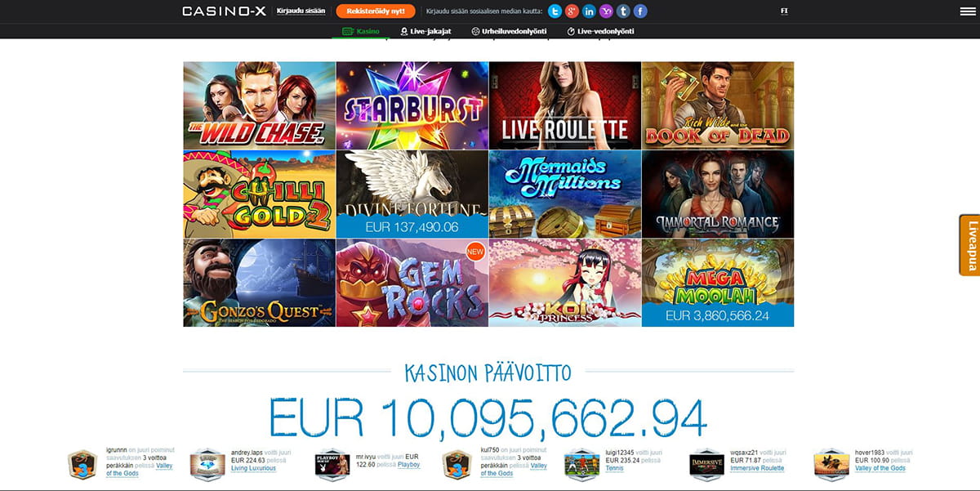The image size is (980, 491).
Task: Launch the Starburst game thumbnail
Action: [412, 105]
